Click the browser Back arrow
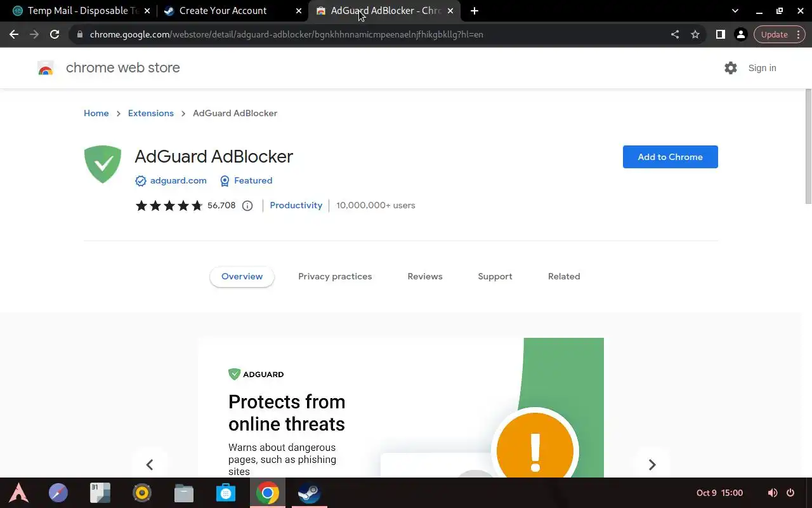 (x=14, y=34)
